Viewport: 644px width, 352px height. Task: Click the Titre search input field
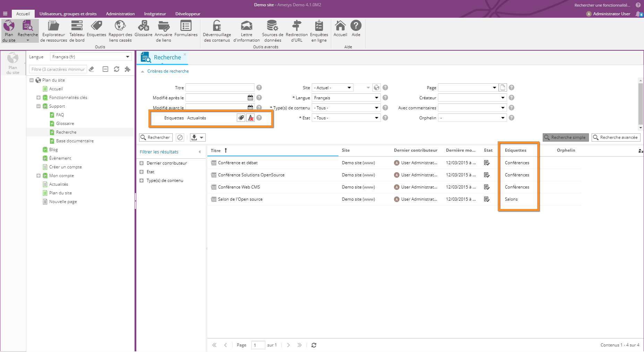[220, 88]
